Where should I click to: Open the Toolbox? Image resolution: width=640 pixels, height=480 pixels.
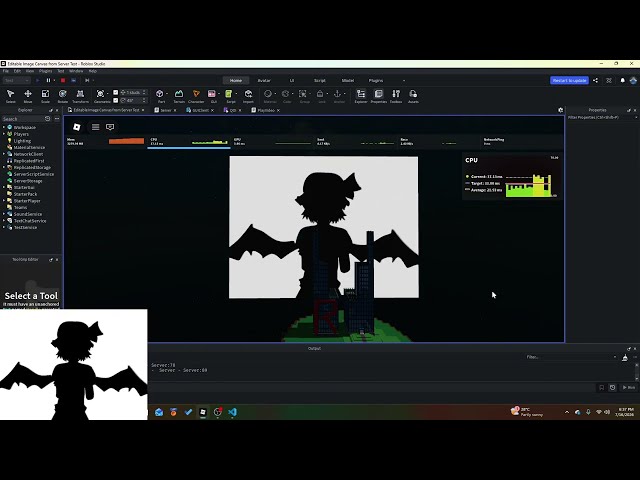396,96
